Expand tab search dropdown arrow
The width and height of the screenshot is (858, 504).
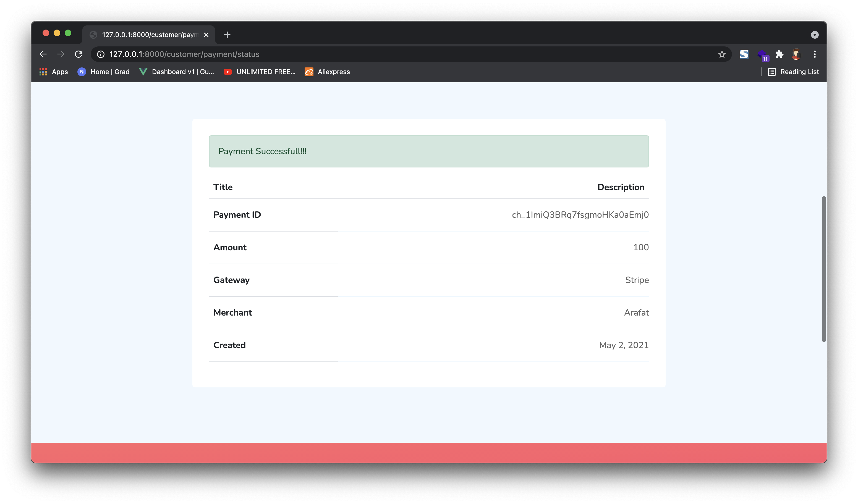point(814,35)
